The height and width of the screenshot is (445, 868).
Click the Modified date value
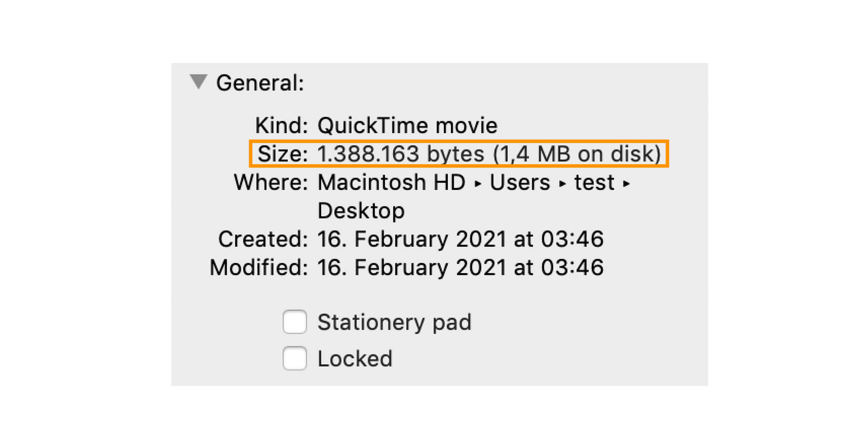tap(461, 267)
